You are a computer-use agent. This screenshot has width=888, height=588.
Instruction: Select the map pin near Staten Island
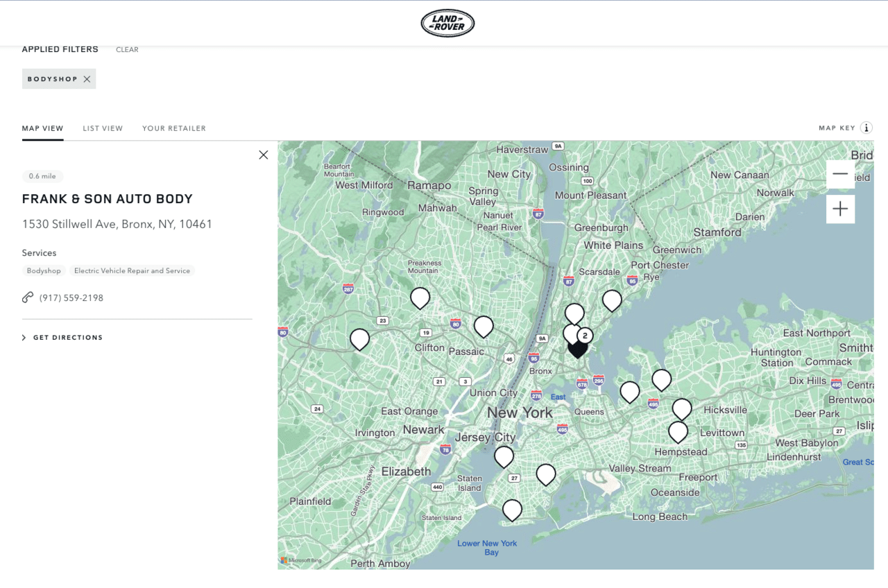point(512,509)
